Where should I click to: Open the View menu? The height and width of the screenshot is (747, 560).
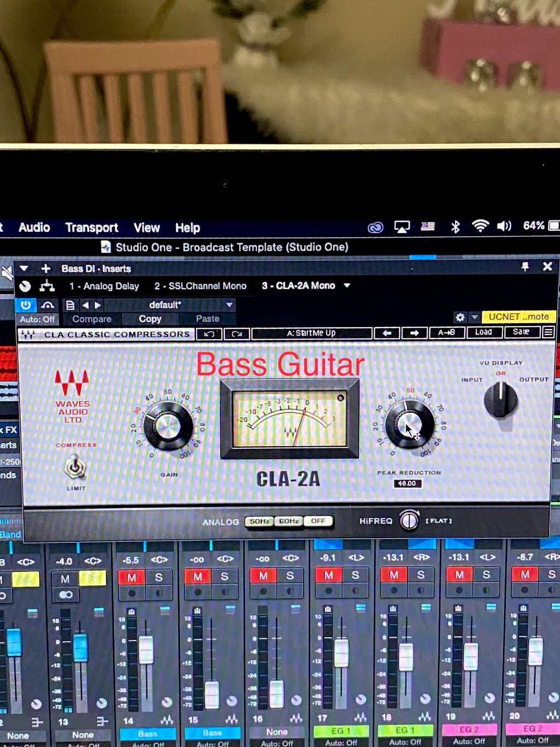coord(147,227)
